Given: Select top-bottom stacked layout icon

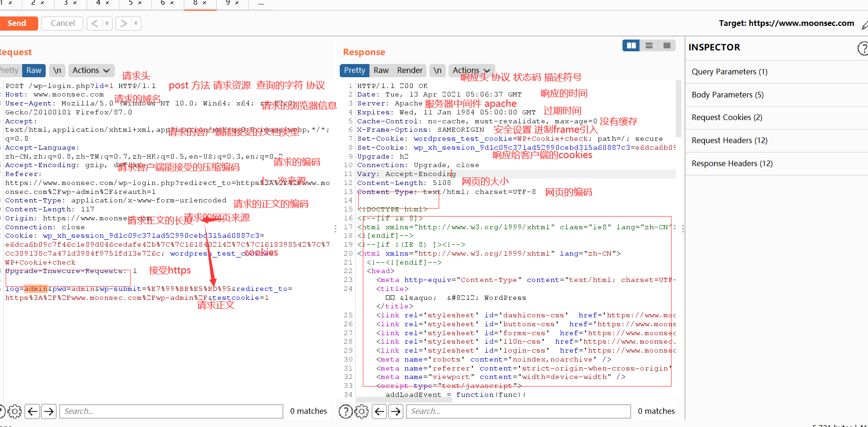Looking at the screenshot, I should pos(649,45).
